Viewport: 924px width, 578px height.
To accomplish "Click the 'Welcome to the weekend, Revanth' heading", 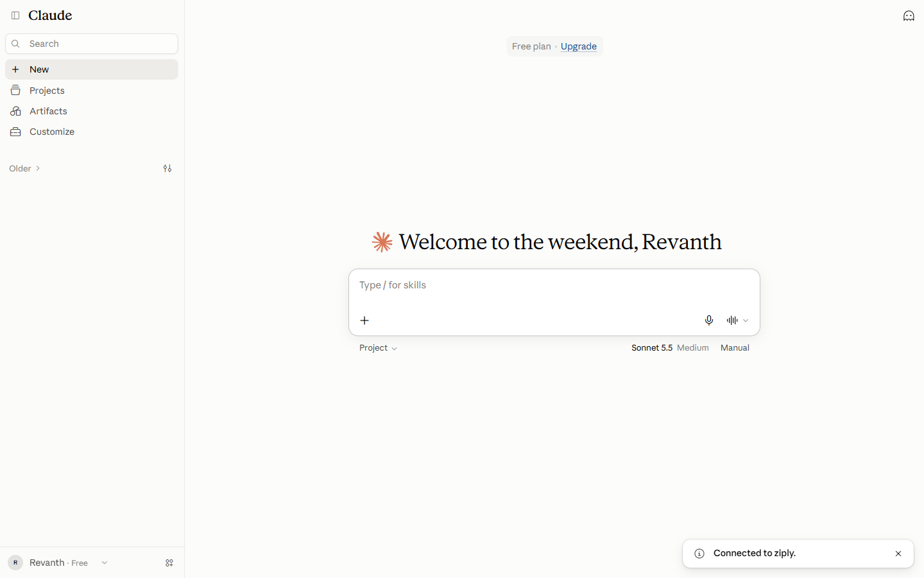I will (560, 242).
